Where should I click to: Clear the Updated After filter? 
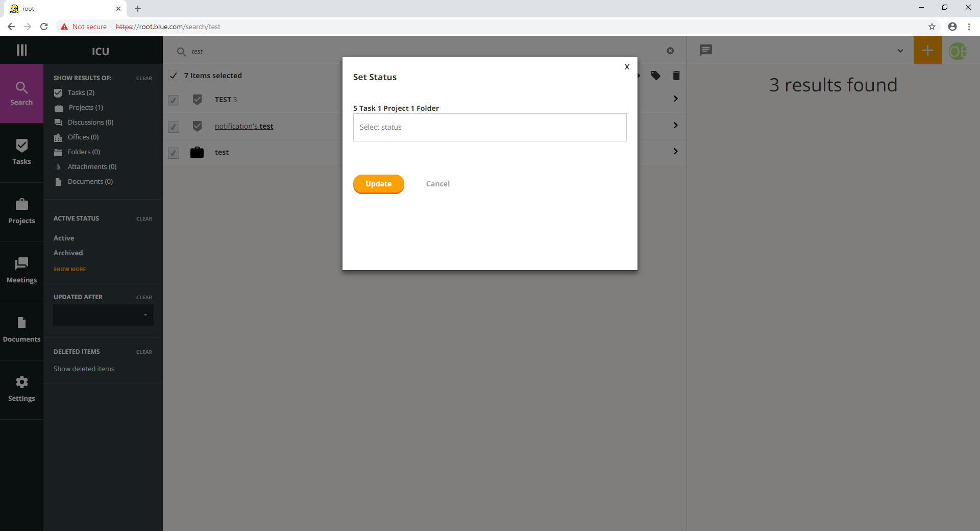[x=144, y=298]
